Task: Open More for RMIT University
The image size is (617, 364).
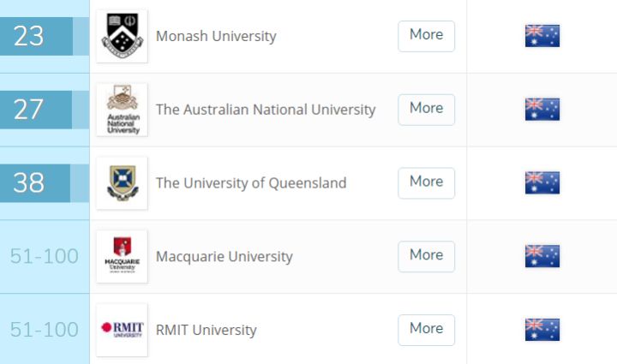Action: tap(426, 330)
